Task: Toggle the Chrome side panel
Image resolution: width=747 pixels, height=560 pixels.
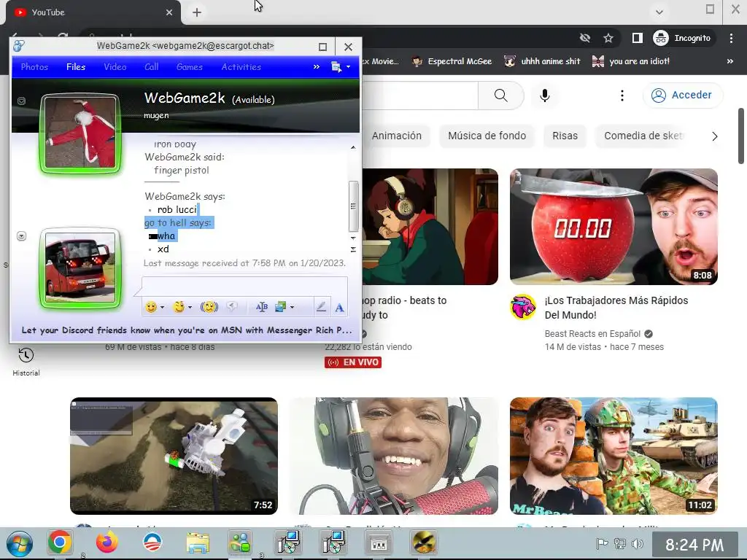Action: pos(637,38)
